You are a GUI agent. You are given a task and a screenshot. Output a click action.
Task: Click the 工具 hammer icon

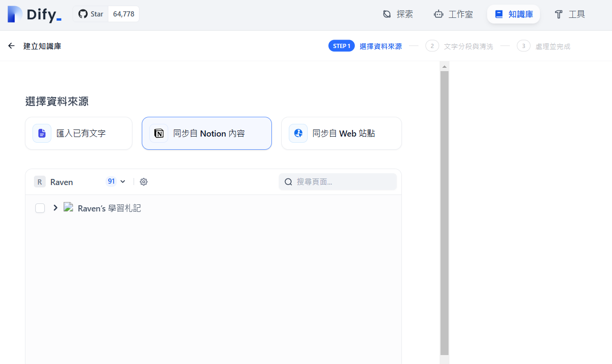coord(559,14)
